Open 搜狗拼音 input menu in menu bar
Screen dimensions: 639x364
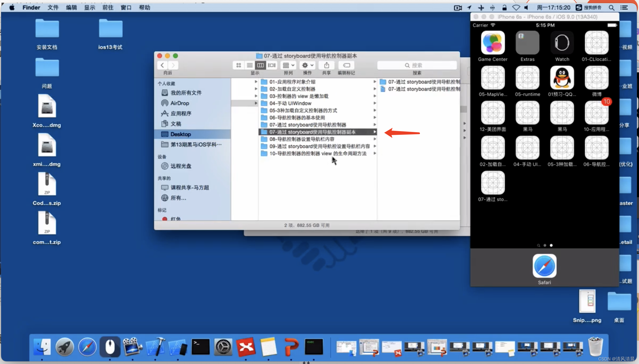point(589,8)
